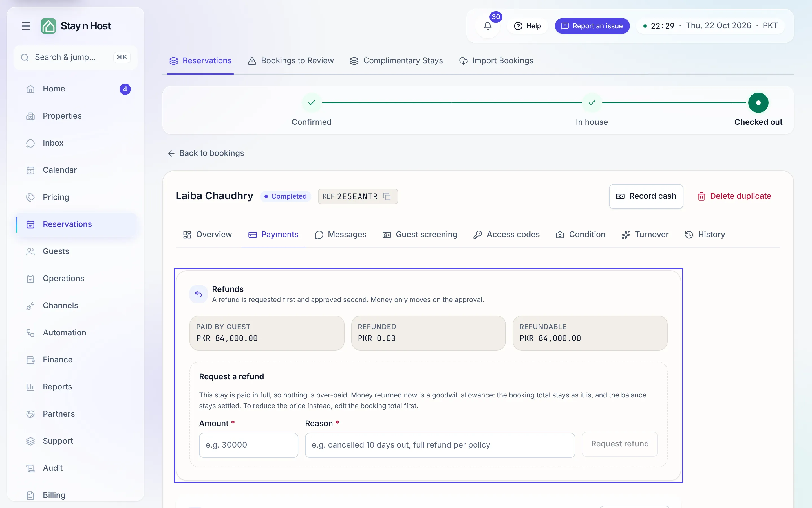The image size is (812, 508).
Task: Open Billing in the sidebar
Action: [76, 495]
